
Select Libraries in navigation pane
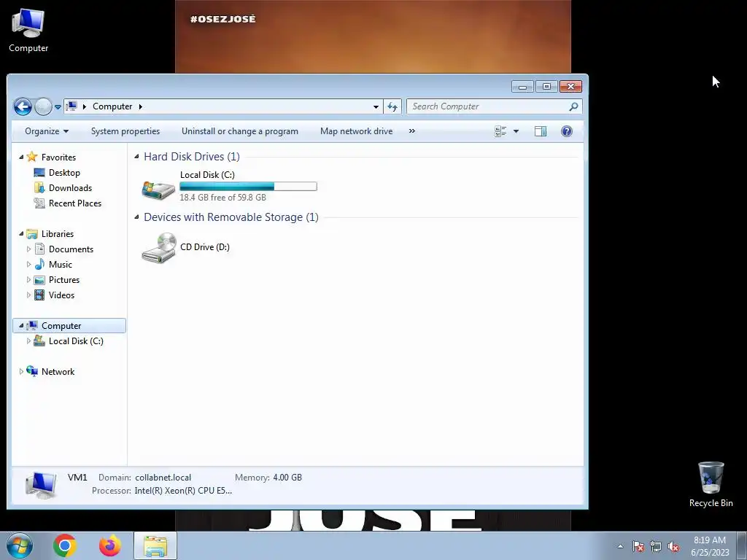(57, 234)
